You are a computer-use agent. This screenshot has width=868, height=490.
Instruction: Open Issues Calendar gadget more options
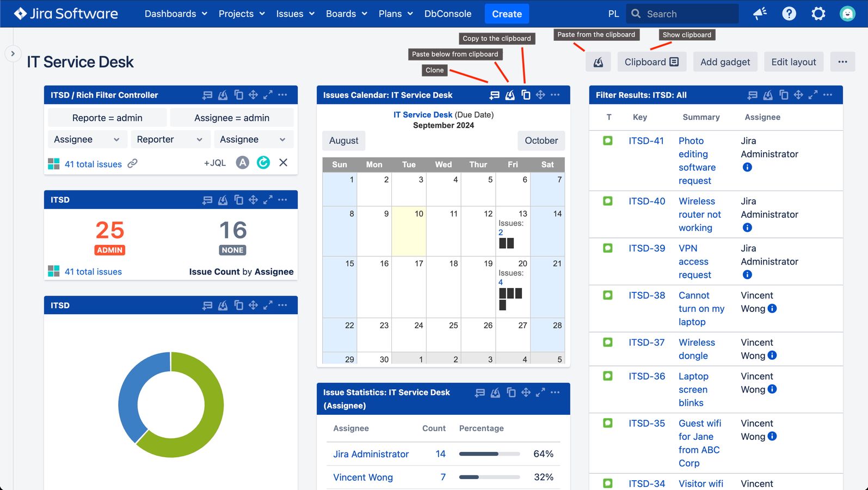click(x=555, y=95)
